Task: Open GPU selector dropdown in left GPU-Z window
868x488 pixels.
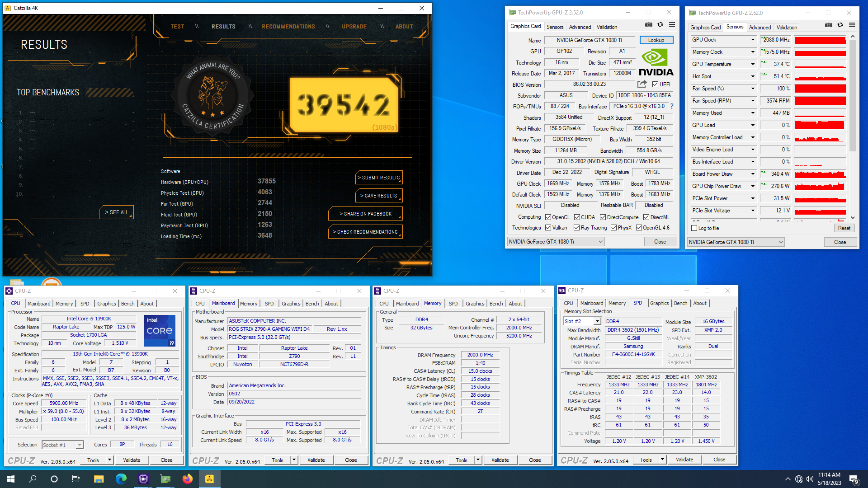Action: 556,242
